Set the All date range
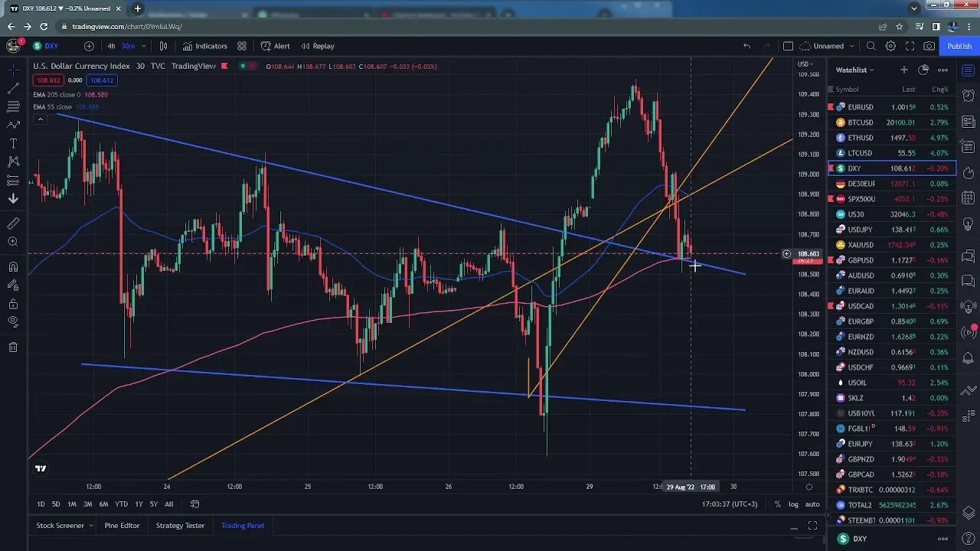The height and width of the screenshot is (551, 980). [x=168, y=504]
